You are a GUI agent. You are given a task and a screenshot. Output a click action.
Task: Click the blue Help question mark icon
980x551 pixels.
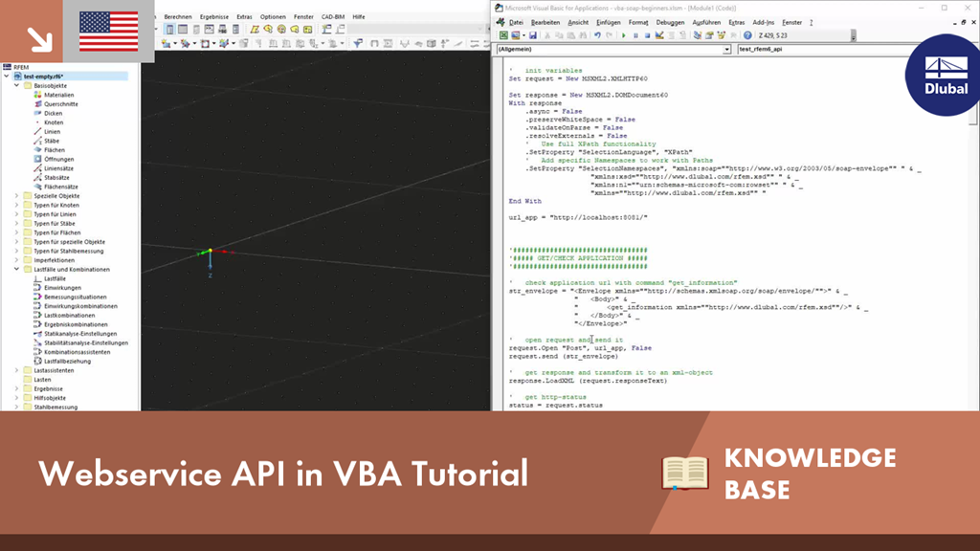coord(747,35)
